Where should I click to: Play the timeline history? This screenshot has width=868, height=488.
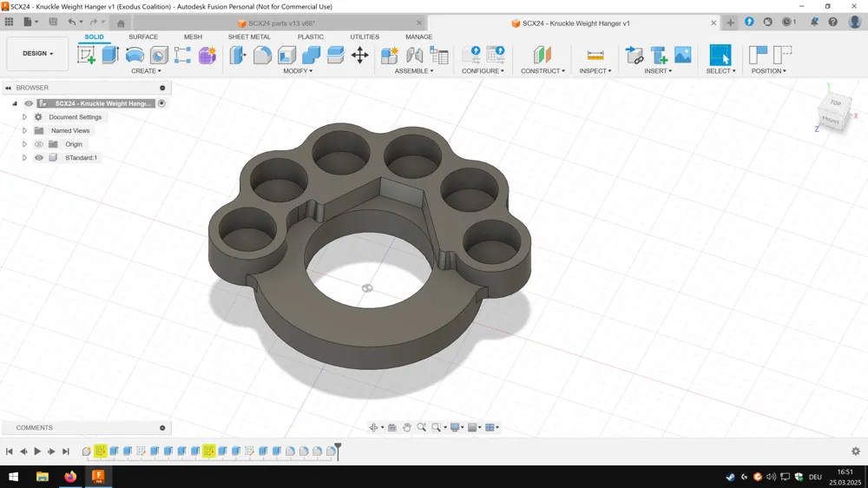pyautogui.click(x=37, y=452)
